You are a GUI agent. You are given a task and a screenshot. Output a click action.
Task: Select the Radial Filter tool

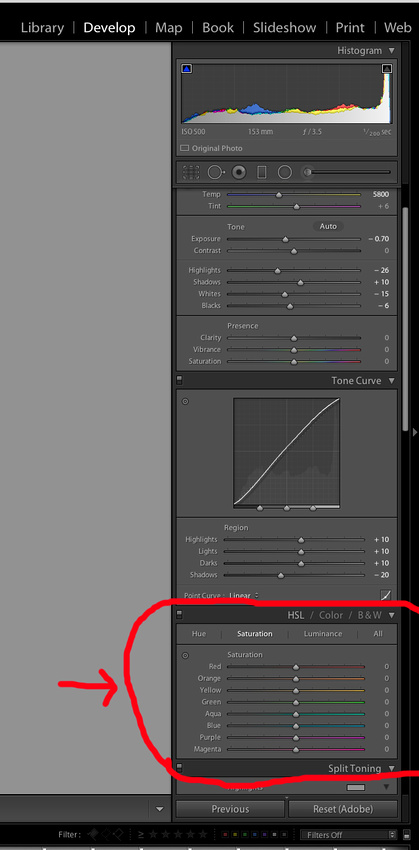tap(285, 172)
